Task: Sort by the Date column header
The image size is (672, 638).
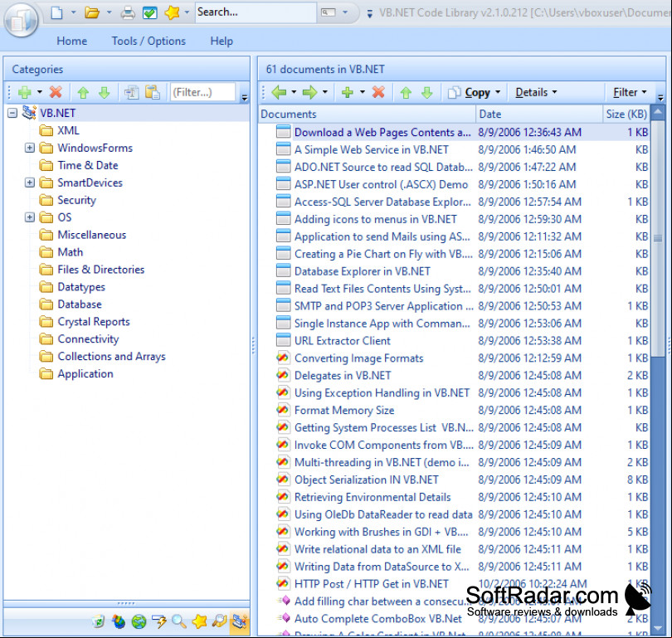Action: (539, 114)
